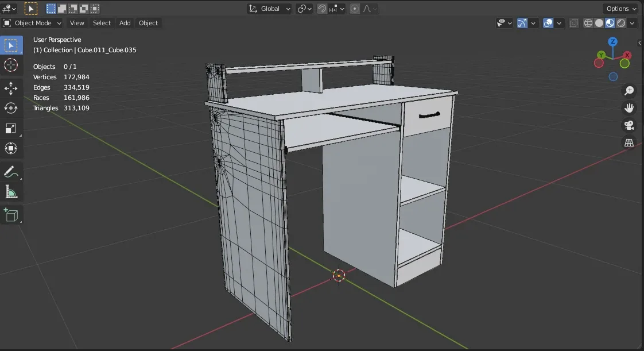Open the View menu
The width and height of the screenshot is (644, 351).
point(77,23)
